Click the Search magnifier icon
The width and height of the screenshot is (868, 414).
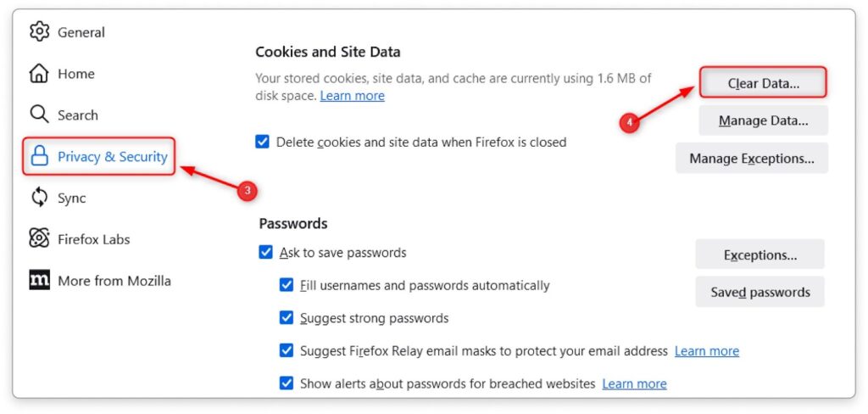[x=40, y=115]
